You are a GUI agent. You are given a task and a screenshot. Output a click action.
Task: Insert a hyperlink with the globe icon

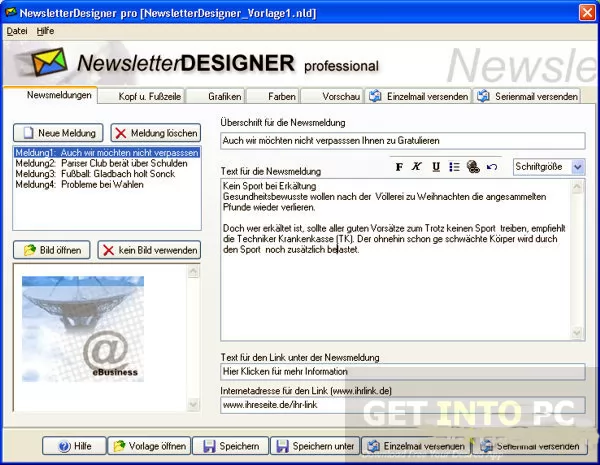point(473,167)
